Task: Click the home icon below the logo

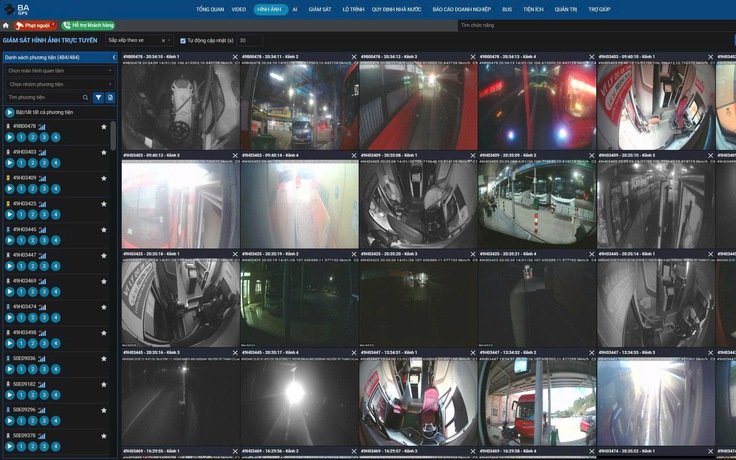Action: point(6,25)
